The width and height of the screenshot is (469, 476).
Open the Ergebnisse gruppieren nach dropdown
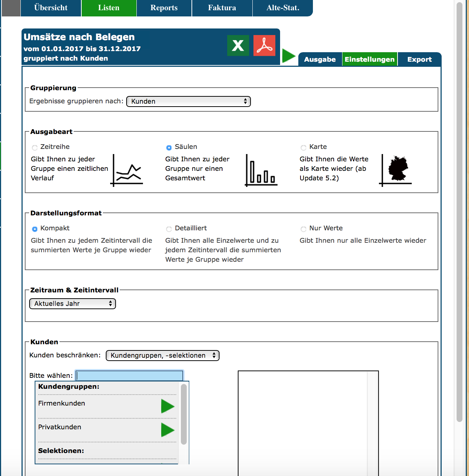tap(188, 101)
